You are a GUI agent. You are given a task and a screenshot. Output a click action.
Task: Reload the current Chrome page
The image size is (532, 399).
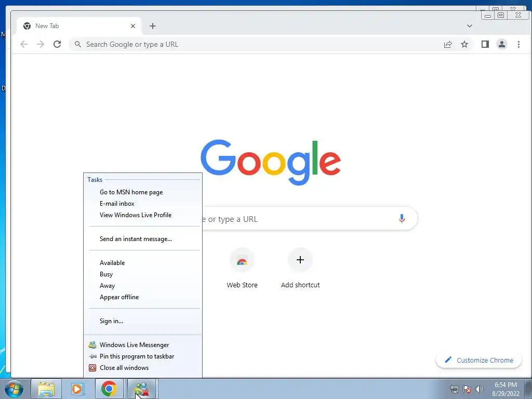(57, 44)
